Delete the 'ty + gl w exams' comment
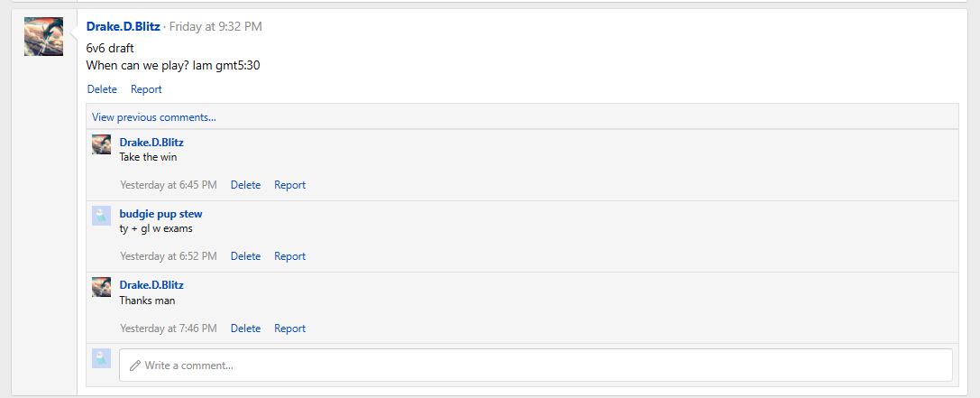Image resolution: width=980 pixels, height=398 pixels. tap(245, 256)
